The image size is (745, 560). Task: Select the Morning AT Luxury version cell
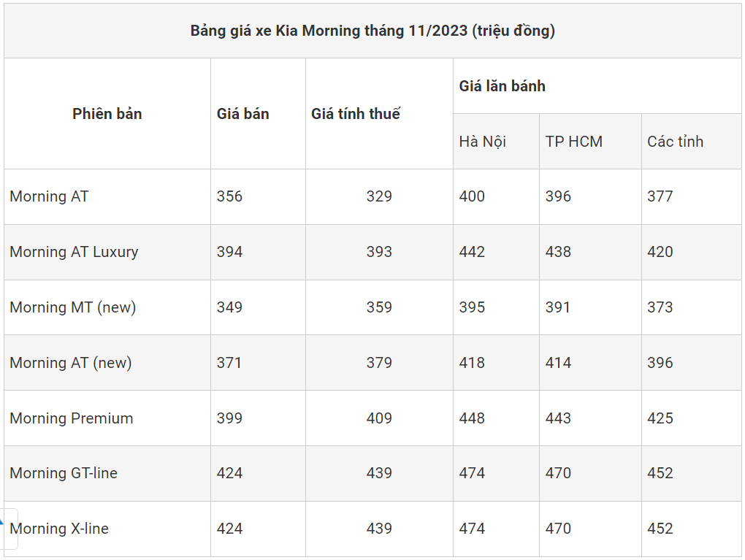(x=74, y=252)
